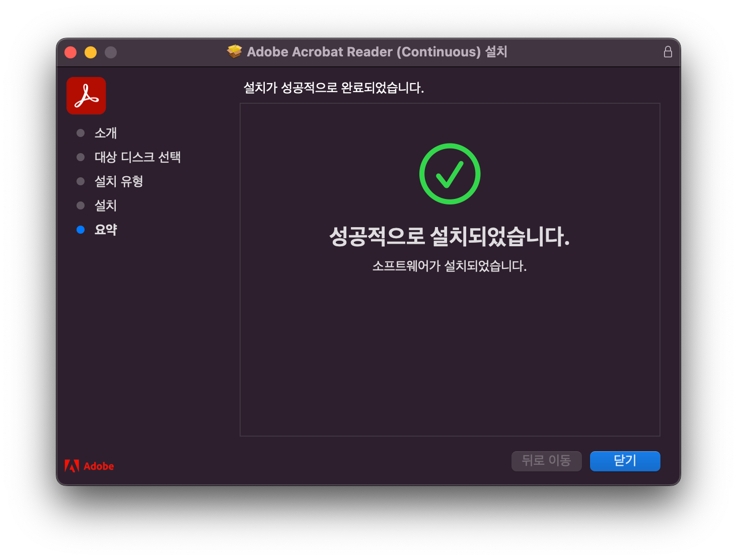Click the Adobe Acrobat Reader app icon
Image resolution: width=737 pixels, height=560 pixels.
pos(86,95)
